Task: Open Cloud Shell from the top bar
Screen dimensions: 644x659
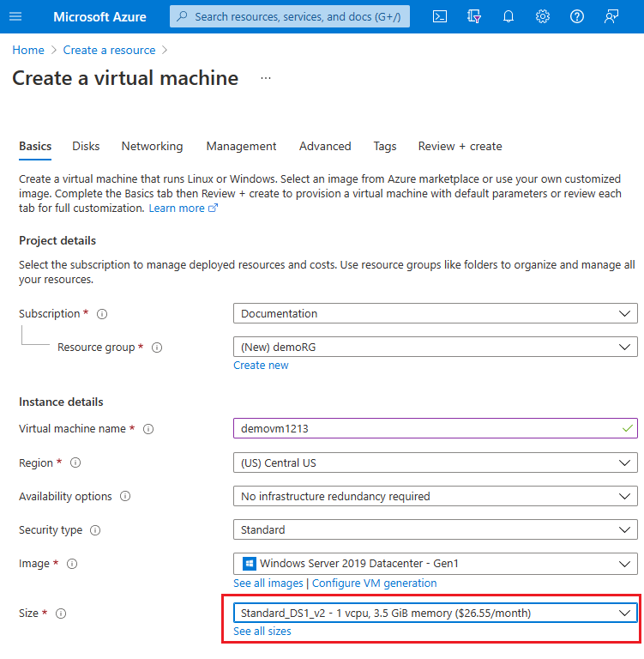Action: coord(440,16)
